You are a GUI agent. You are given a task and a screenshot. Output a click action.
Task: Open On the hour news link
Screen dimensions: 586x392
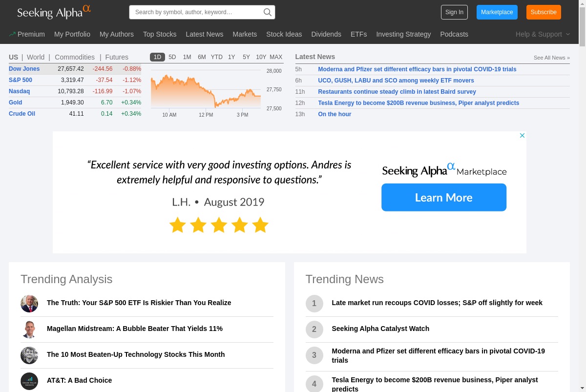[335, 114]
